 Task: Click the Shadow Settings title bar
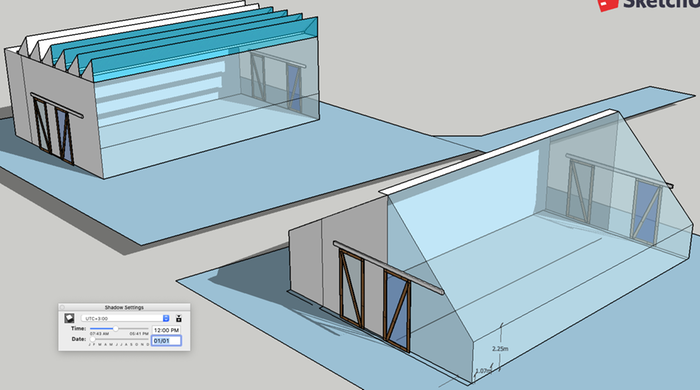124,307
